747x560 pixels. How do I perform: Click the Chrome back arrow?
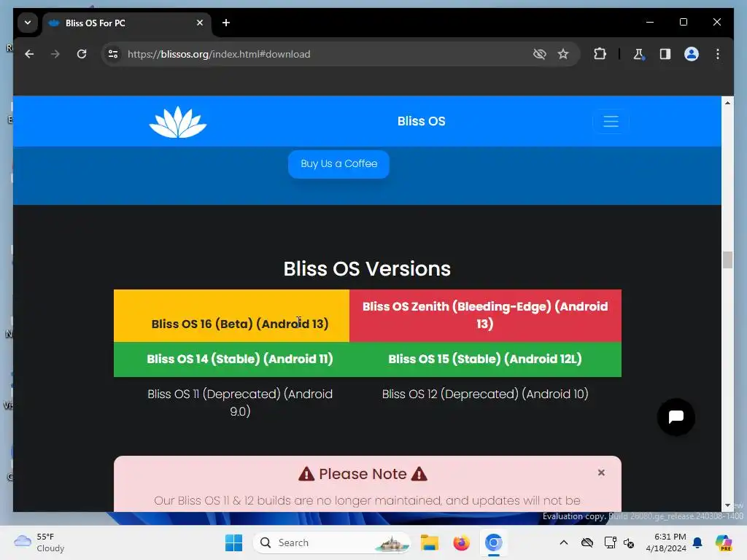pyautogui.click(x=29, y=54)
